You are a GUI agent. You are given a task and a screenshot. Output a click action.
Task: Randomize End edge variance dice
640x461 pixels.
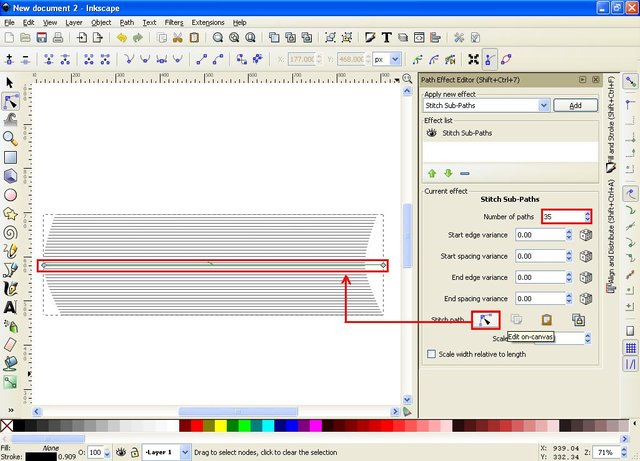586,277
